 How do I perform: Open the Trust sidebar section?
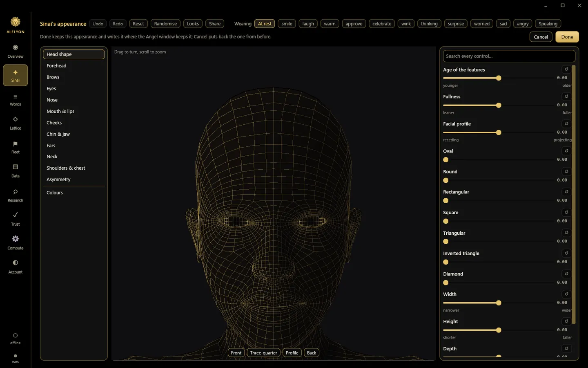(15, 219)
